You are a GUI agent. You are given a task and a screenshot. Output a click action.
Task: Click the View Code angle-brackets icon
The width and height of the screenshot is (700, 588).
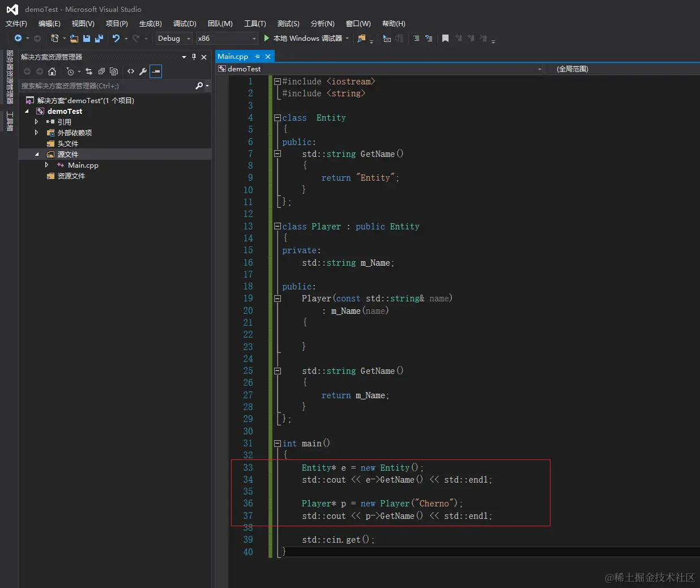click(x=131, y=71)
